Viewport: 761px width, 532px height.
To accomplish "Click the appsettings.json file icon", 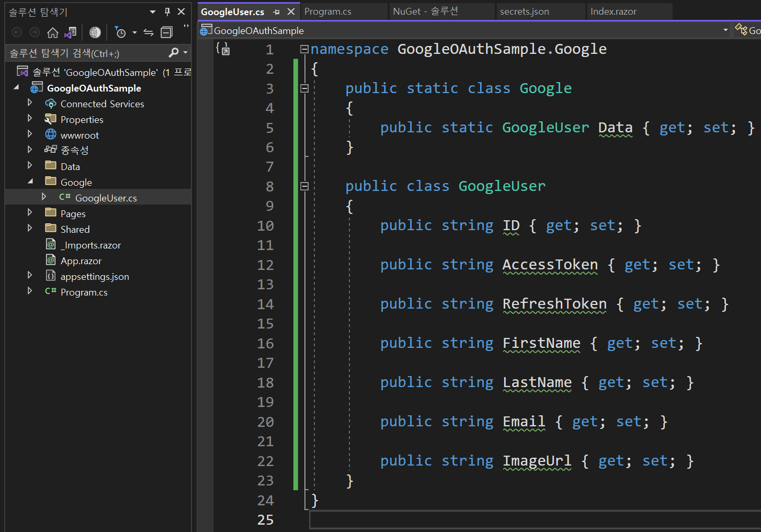I will [x=51, y=276].
